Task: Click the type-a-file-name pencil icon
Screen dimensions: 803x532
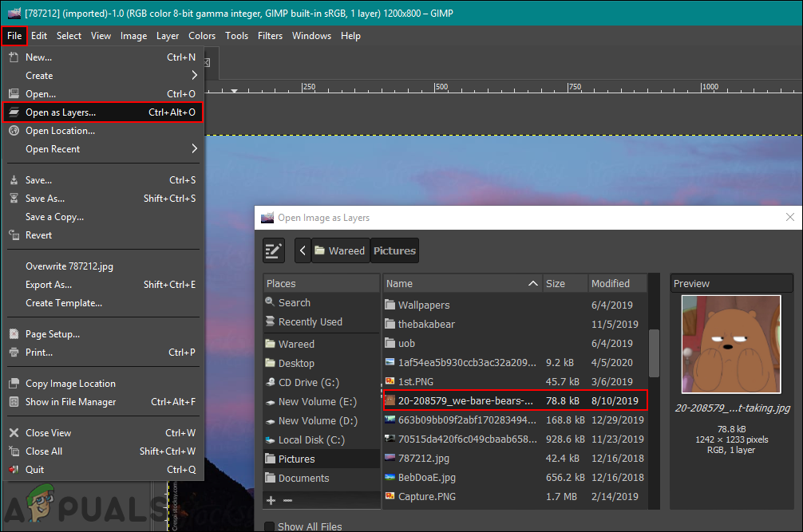Action: point(274,250)
